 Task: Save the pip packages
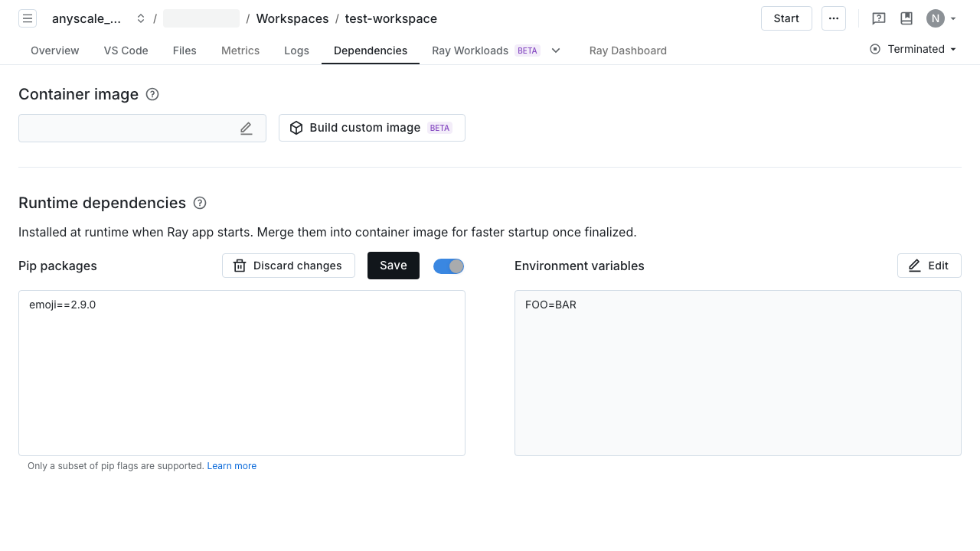[394, 266]
